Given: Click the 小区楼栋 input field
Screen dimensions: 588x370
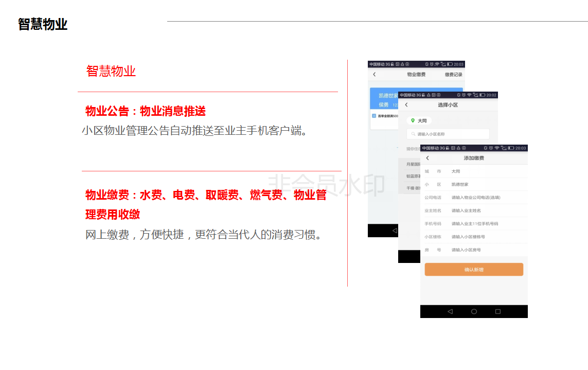Looking at the screenshot, I should click(484, 237).
